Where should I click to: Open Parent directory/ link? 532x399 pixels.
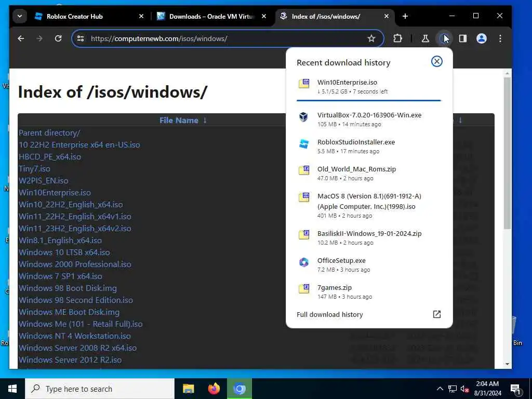49,133
